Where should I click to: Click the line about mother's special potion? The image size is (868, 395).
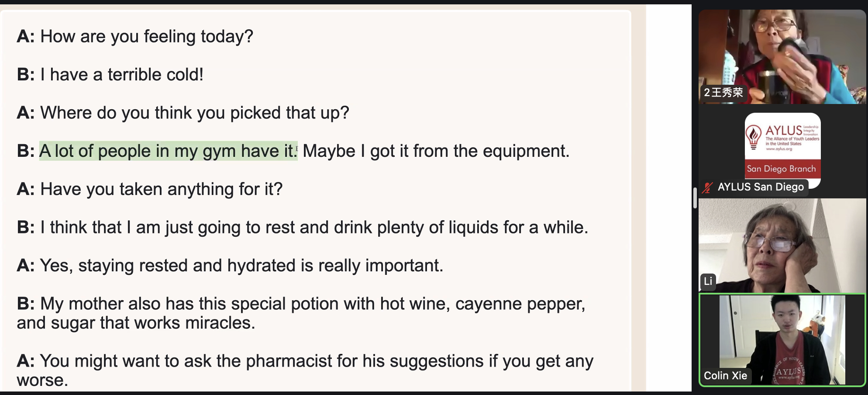[301, 313]
